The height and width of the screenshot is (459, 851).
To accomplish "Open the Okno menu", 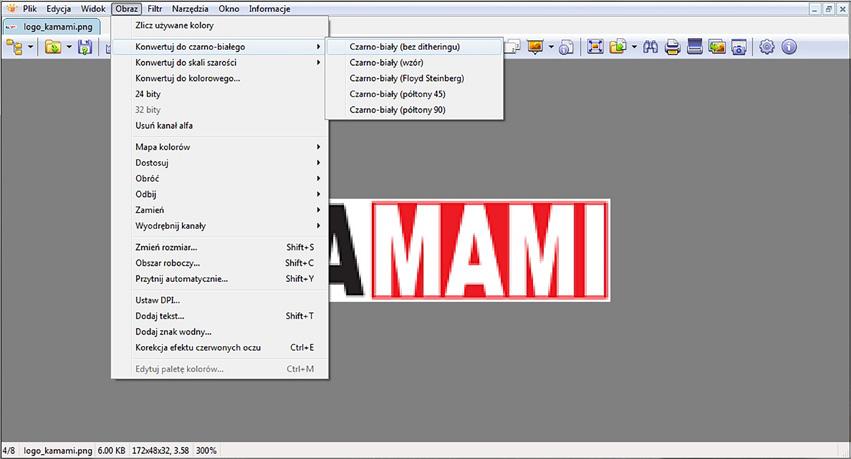I will click(x=229, y=9).
